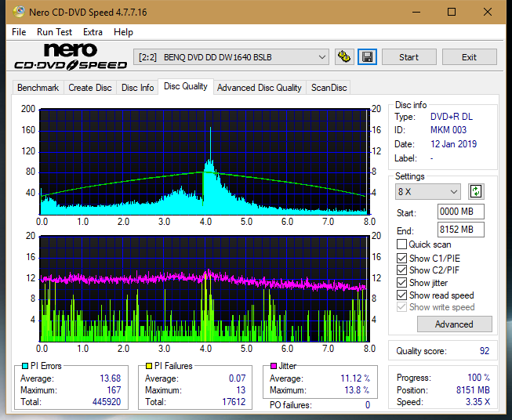Screen dimensions: 512x420
Task: Minimize the Nero CD-DVD Speed window
Action: (x=416, y=12)
